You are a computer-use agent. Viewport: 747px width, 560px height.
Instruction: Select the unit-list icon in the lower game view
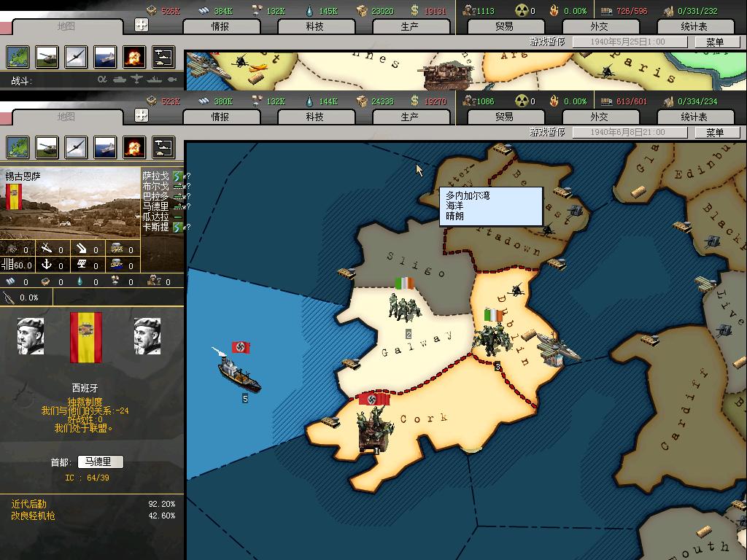(163, 147)
